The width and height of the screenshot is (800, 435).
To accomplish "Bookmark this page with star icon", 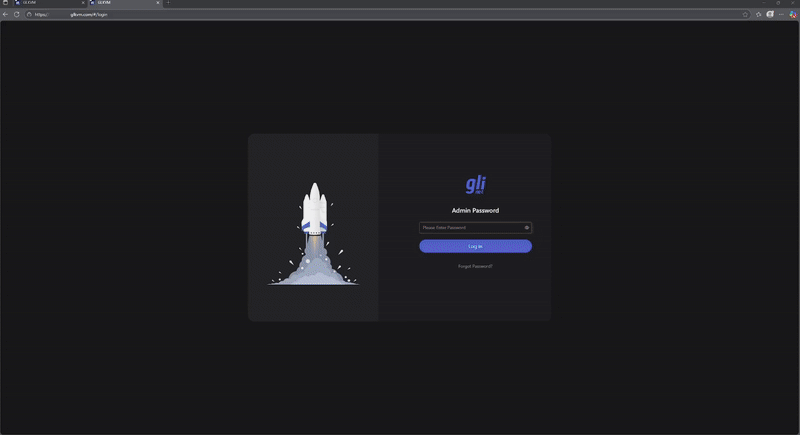I will tap(746, 15).
